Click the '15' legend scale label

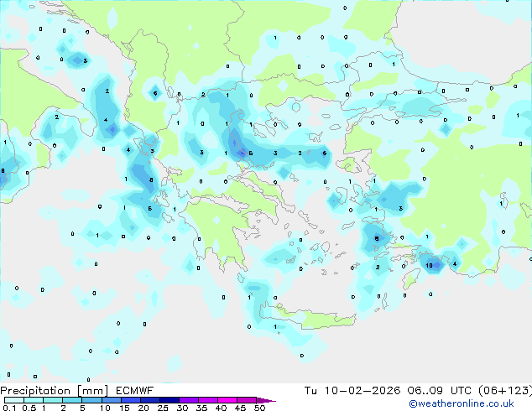pyautogui.click(x=124, y=408)
